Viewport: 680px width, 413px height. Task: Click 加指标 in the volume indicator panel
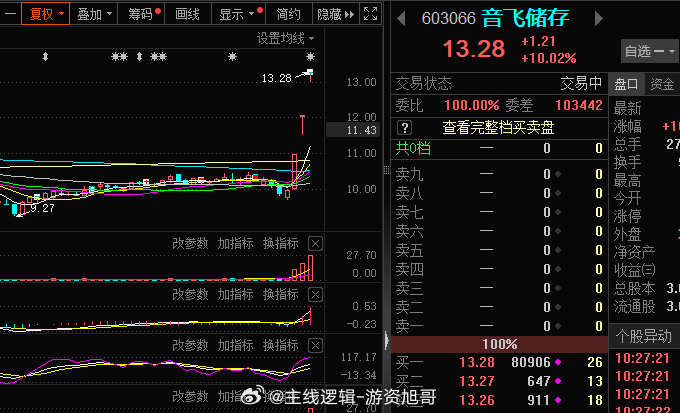(235, 243)
